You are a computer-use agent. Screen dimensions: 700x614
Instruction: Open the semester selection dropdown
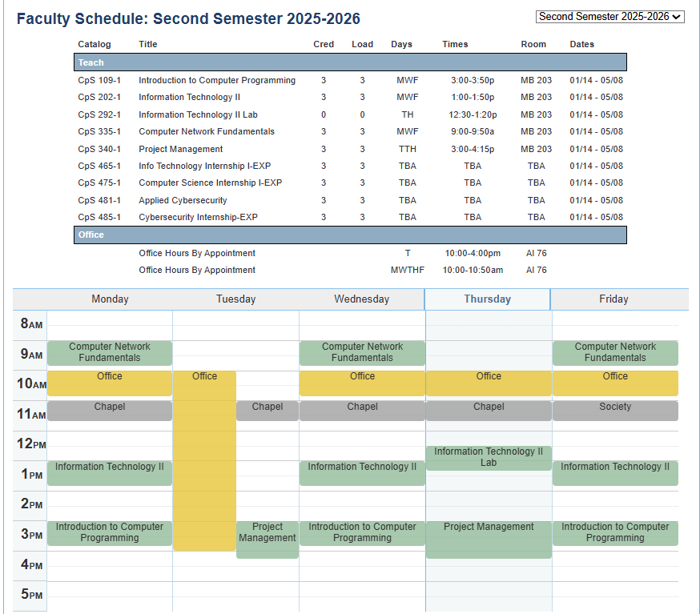[609, 17]
